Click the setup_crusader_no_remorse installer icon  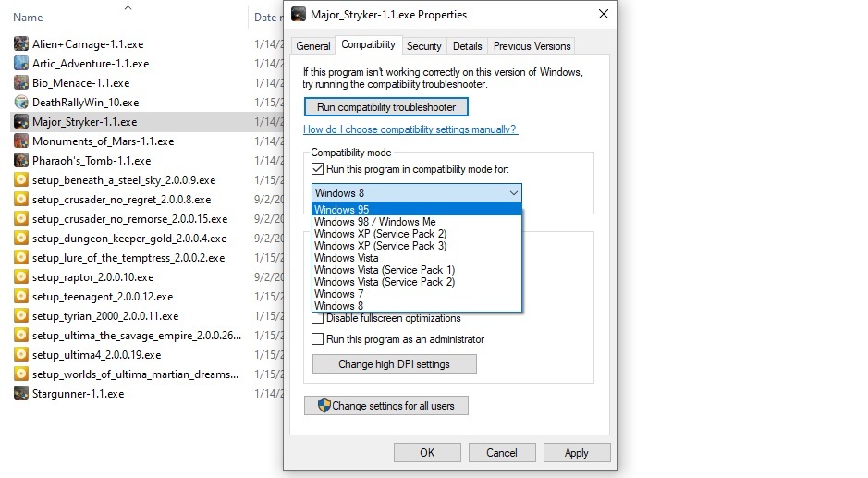21,218
